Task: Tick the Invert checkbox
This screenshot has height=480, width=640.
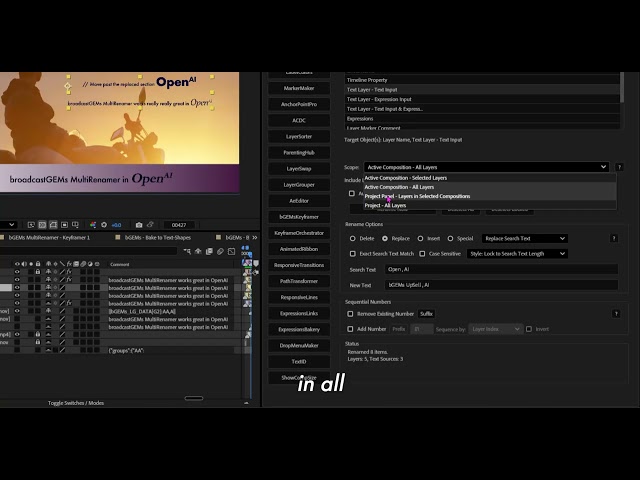Action: [x=529, y=329]
